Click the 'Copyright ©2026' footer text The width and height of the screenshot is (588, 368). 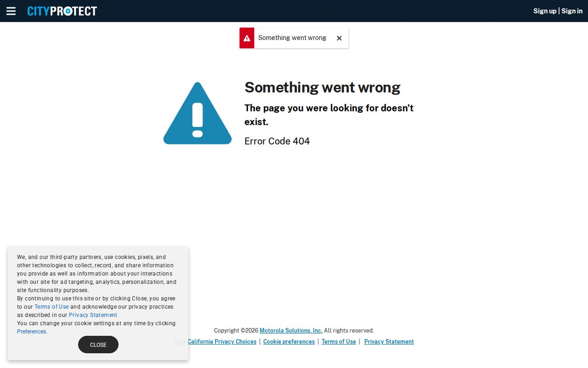[x=236, y=331]
